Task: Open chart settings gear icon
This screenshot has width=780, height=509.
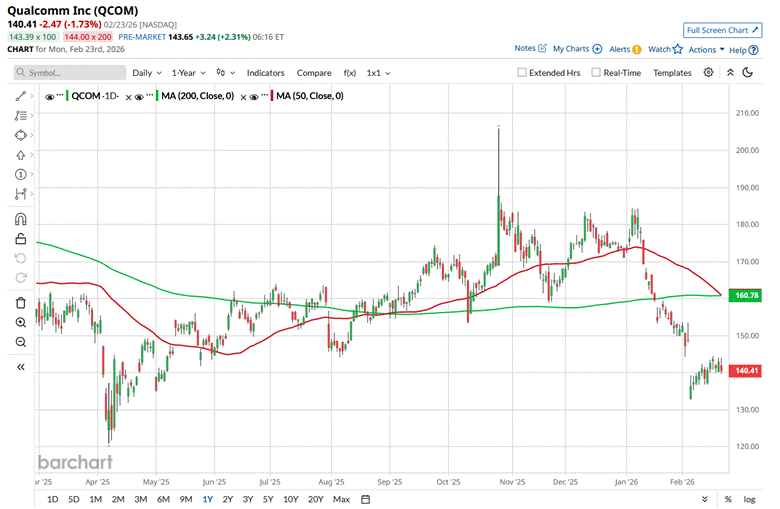Action: 708,72
